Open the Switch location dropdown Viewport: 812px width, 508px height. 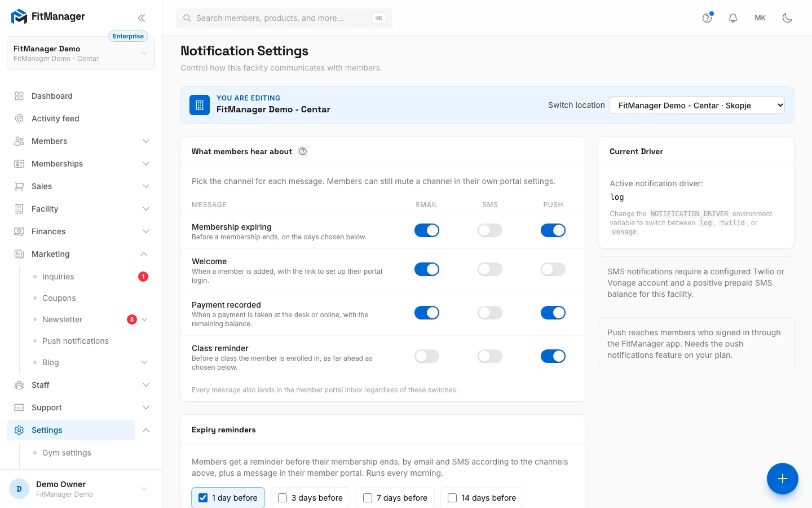pyautogui.click(x=697, y=106)
